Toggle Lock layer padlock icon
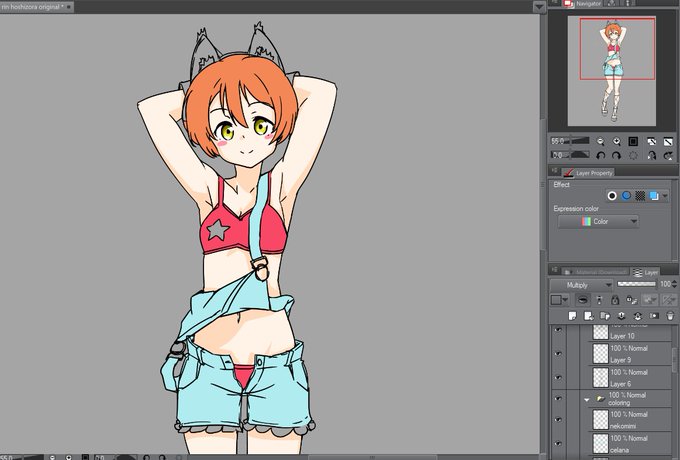Screen dimensions: 680x460 [615, 300]
